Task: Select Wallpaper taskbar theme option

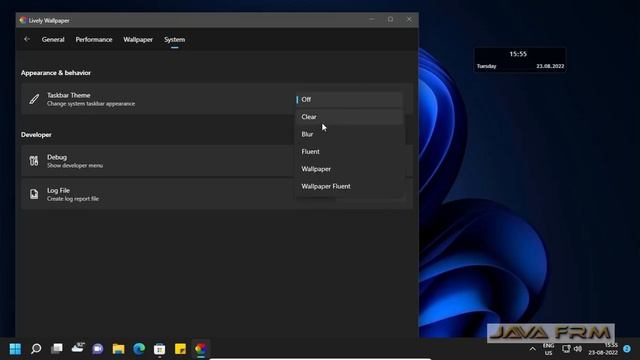Action: click(x=349, y=169)
